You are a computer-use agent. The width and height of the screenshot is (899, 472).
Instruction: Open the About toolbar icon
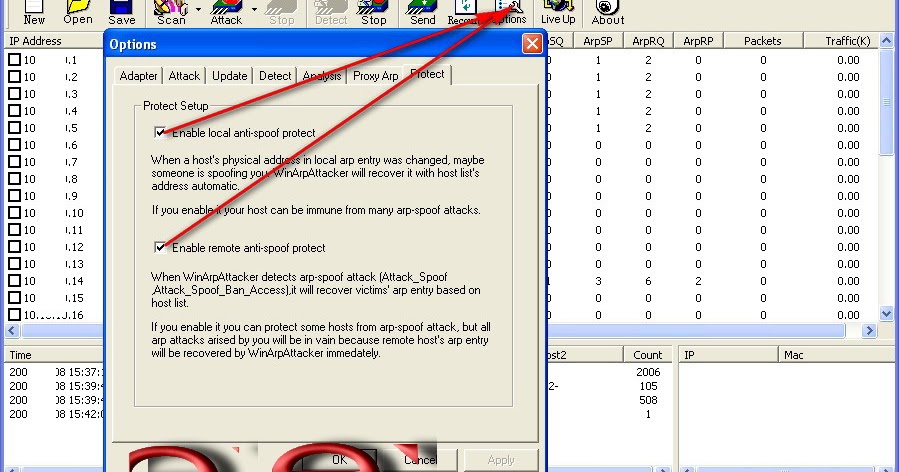(x=607, y=13)
